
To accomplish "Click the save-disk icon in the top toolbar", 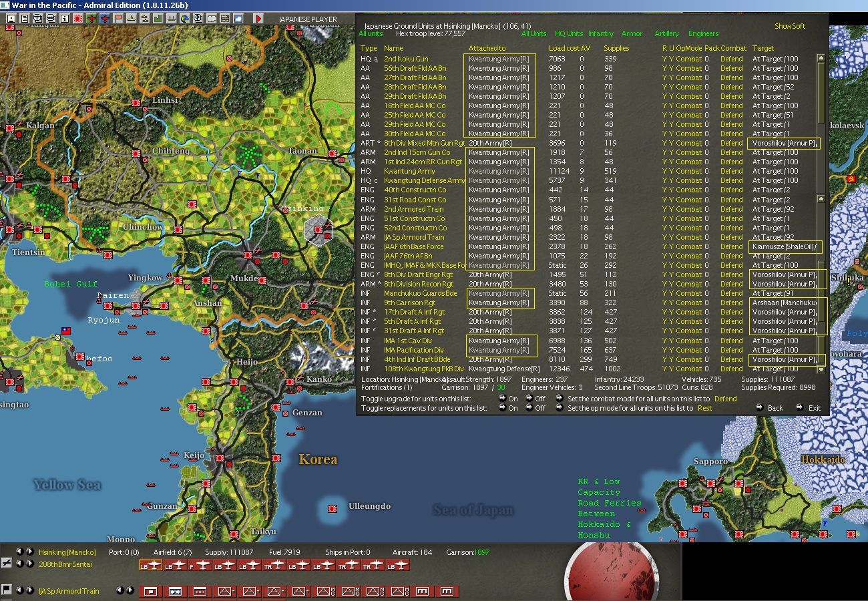I will pos(11,18).
